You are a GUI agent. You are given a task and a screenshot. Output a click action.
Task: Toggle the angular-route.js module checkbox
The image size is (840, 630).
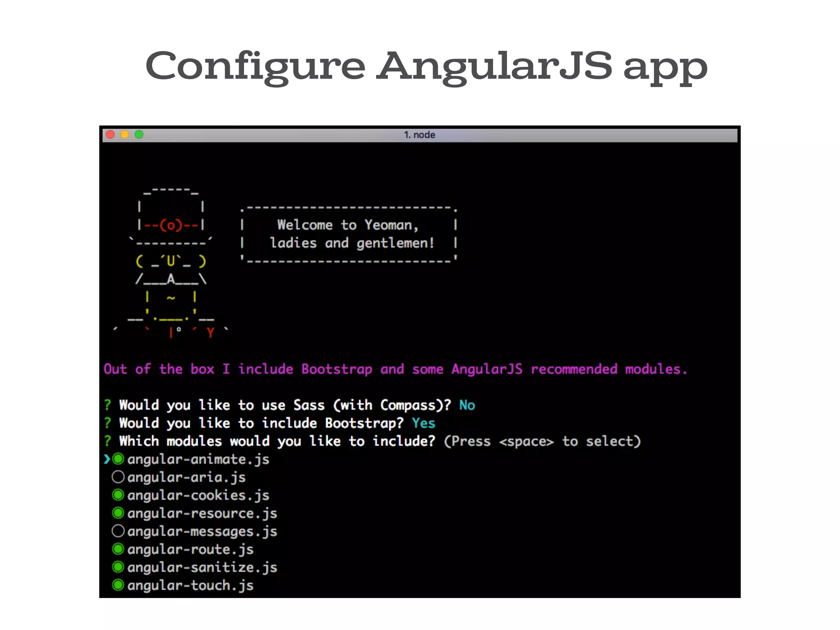point(118,549)
